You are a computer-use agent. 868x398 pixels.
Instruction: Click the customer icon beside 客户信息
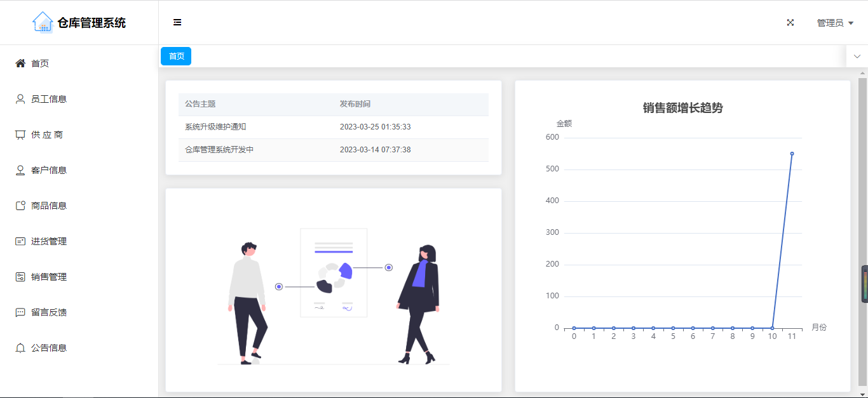tap(20, 170)
